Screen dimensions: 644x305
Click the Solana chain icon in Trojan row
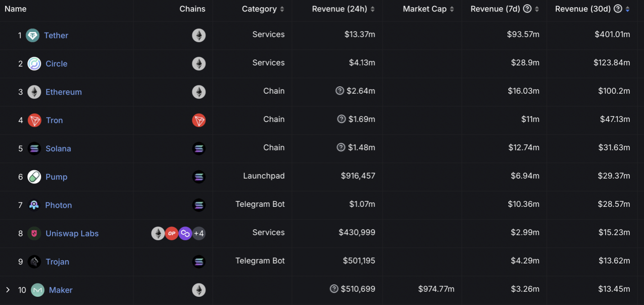click(x=199, y=262)
